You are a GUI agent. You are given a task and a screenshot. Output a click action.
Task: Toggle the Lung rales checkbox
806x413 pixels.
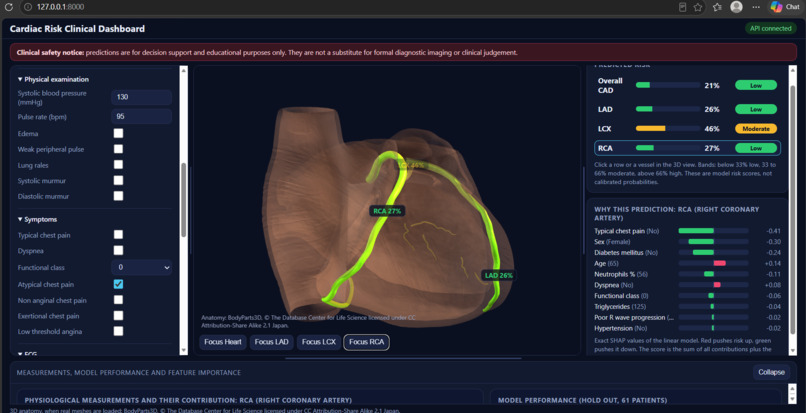point(118,165)
